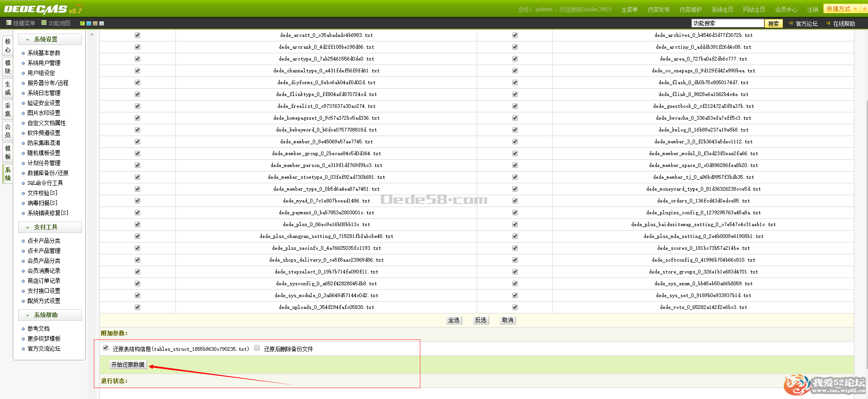
Task: Click the 在线帮助 speaker icon
Action: [x=828, y=23]
